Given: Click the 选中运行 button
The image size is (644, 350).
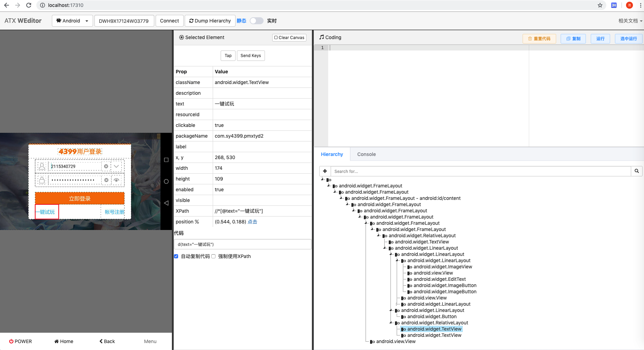Looking at the screenshot, I should pos(628,39).
